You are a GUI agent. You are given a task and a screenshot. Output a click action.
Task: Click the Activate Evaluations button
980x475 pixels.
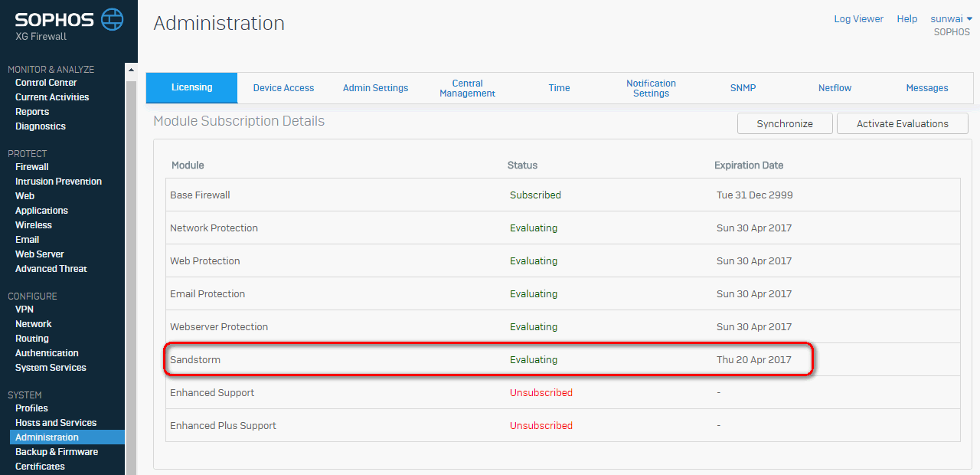pos(903,123)
